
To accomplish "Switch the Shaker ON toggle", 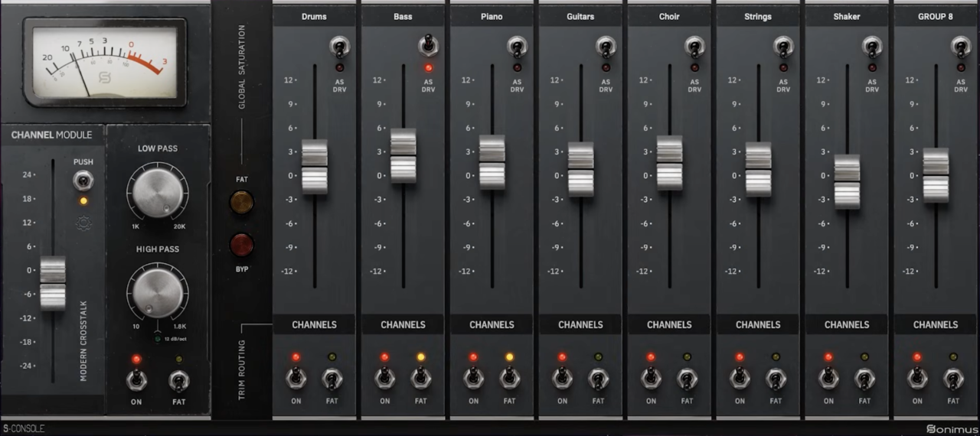I will tap(828, 378).
